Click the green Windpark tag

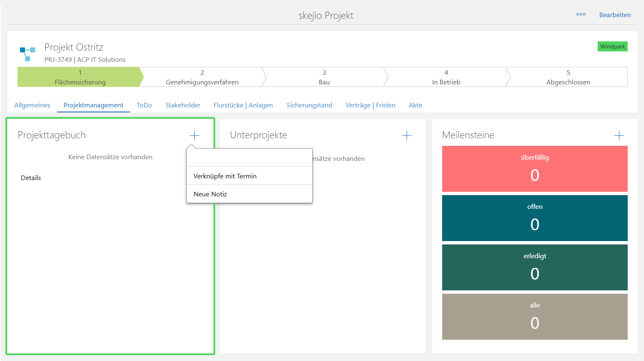[x=612, y=46]
